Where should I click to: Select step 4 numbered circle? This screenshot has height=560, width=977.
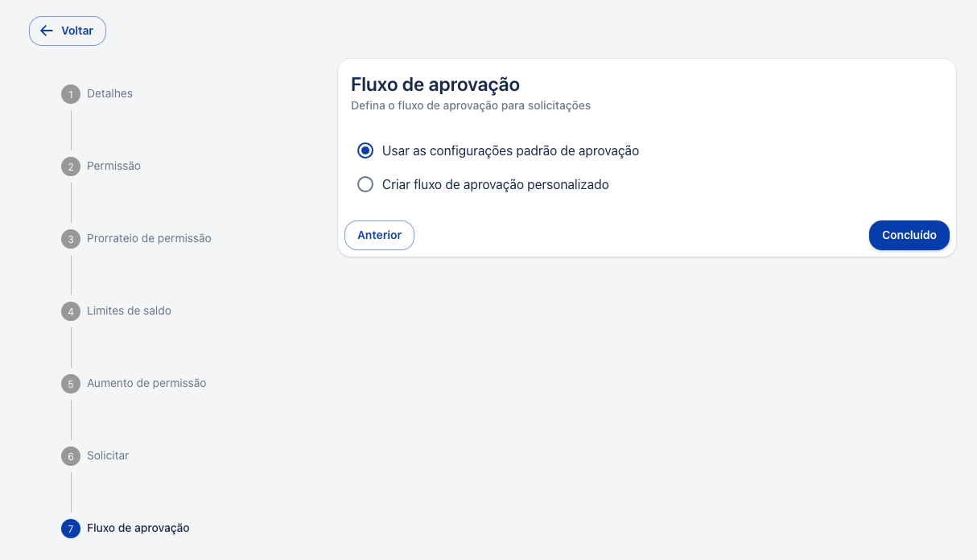click(71, 311)
